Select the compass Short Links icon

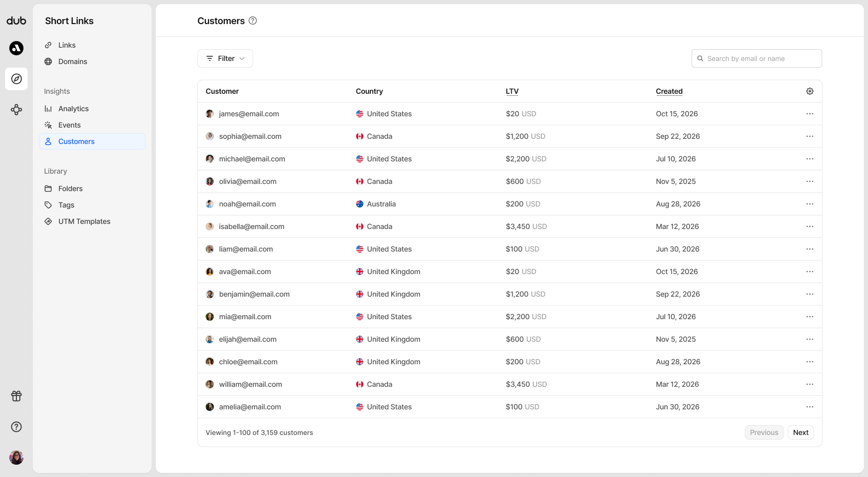tap(16, 79)
